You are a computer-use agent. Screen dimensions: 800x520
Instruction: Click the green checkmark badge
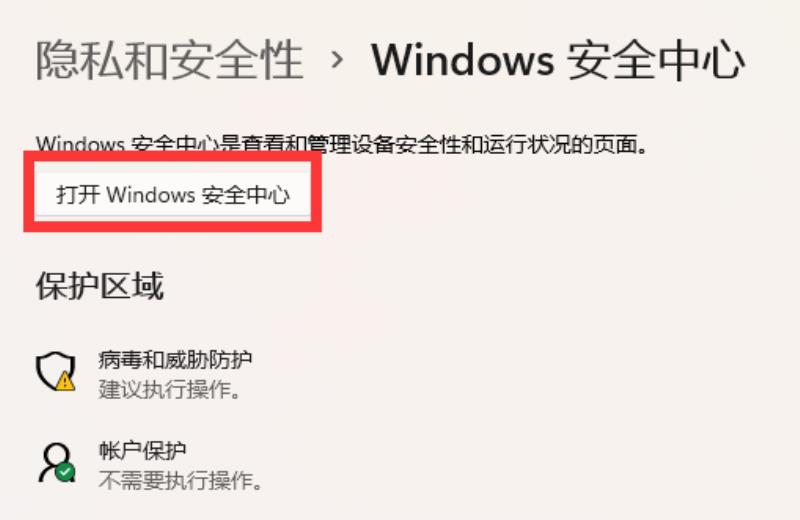65,472
